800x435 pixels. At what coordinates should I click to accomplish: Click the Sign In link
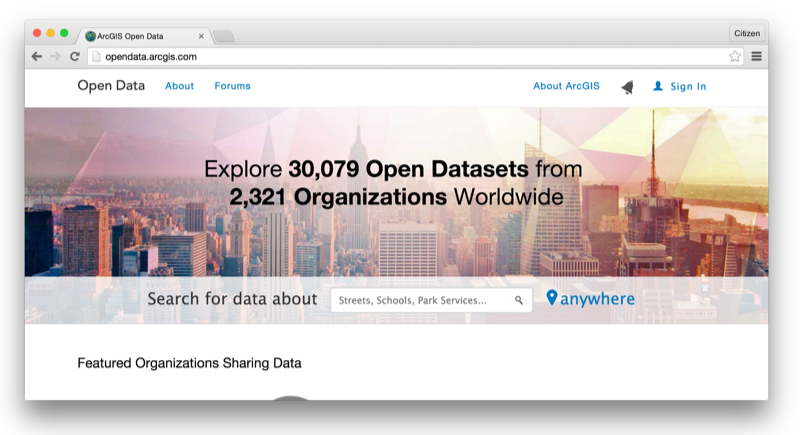688,86
